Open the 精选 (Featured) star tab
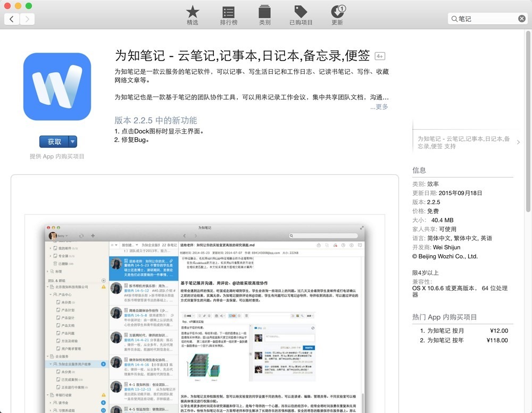This screenshot has width=532, height=413. point(193,15)
